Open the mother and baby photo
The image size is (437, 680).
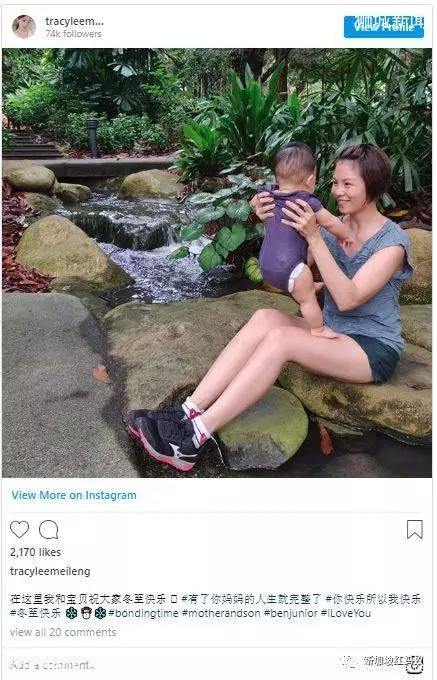(x=217, y=263)
